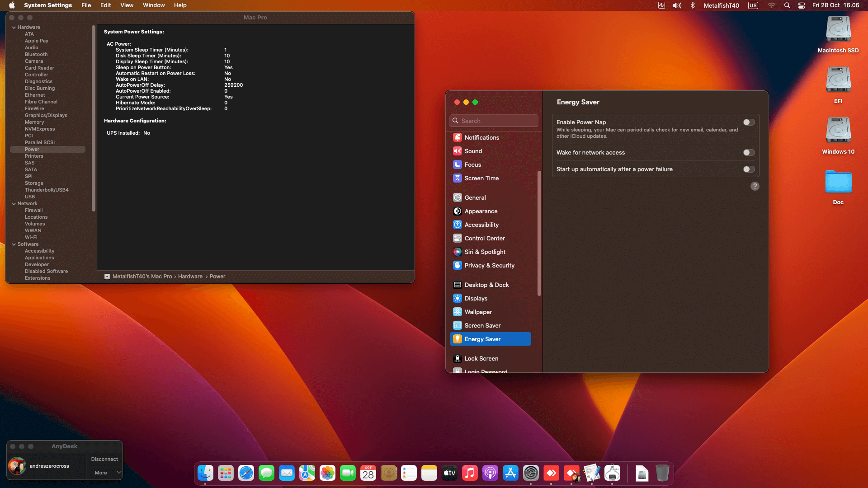Enable start up after power failure
Viewport: 868px width, 488px height.
point(749,169)
